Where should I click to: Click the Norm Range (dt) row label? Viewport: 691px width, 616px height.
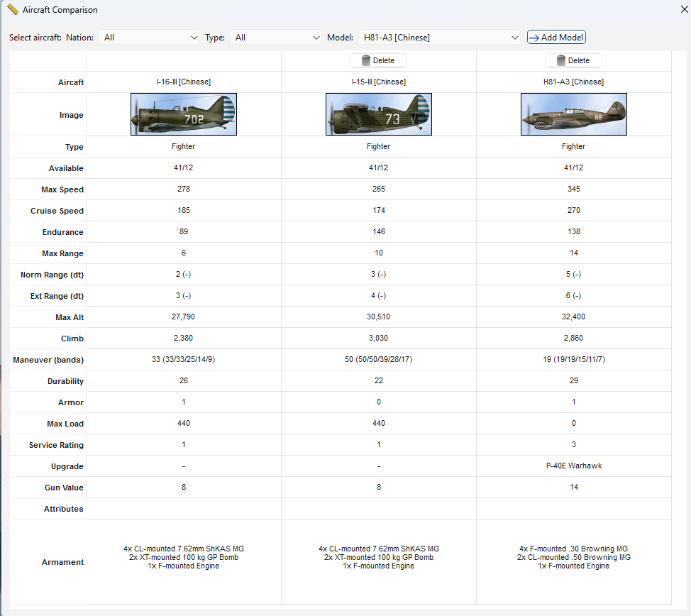coord(52,275)
